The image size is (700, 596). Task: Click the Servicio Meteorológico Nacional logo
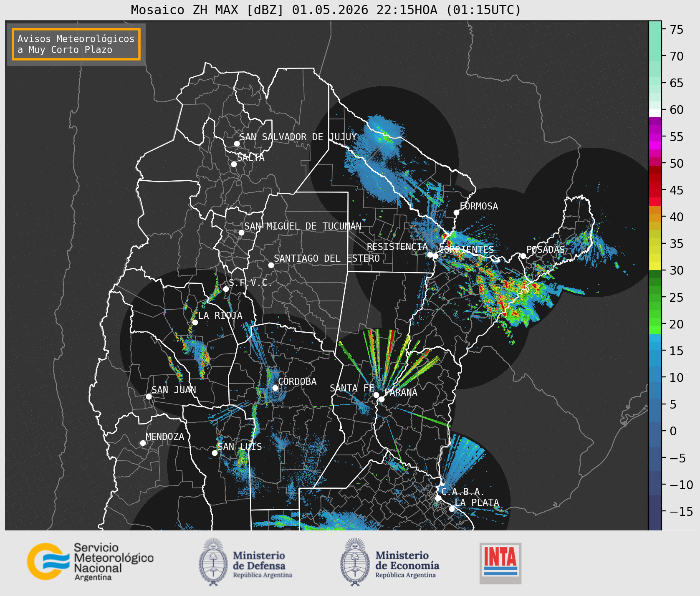(91, 561)
